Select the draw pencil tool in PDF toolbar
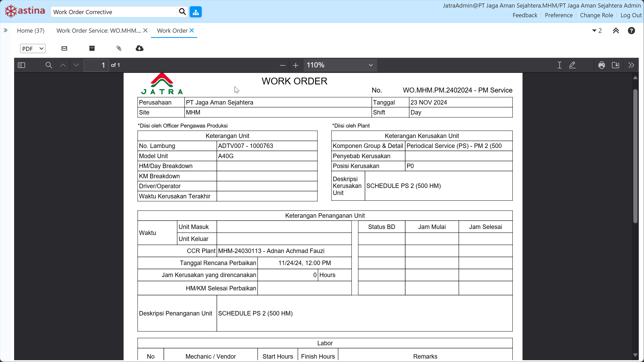This screenshot has height=362, width=644. pos(572,65)
